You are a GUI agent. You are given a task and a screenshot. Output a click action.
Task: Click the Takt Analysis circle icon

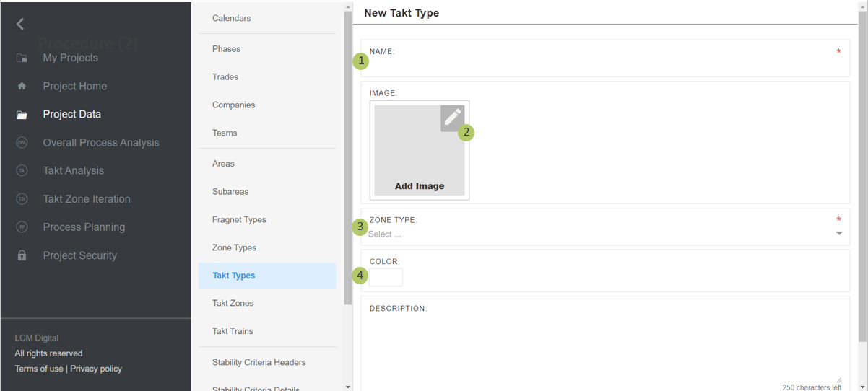[22, 171]
